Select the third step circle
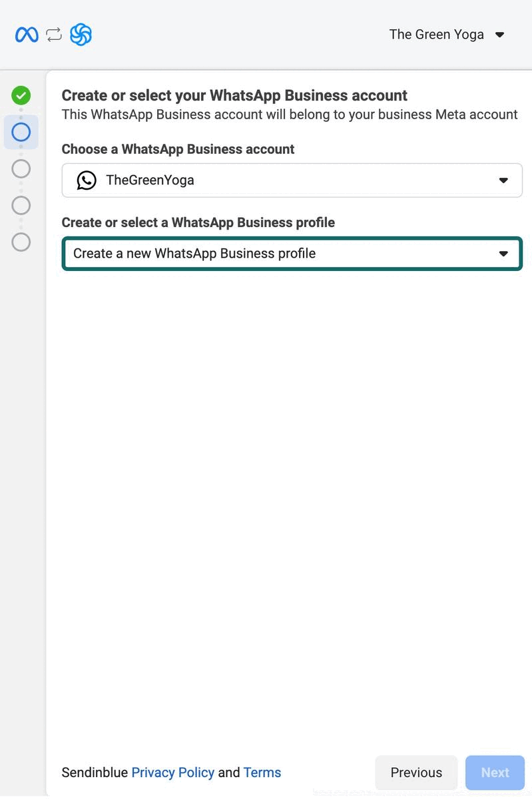Screen dimensions: 532x799 [21, 168]
